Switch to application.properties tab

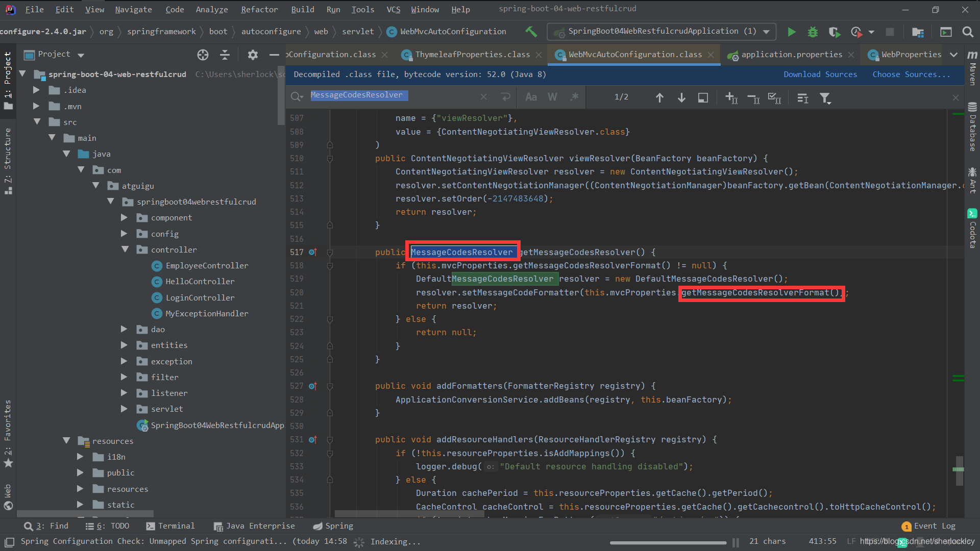click(x=791, y=55)
